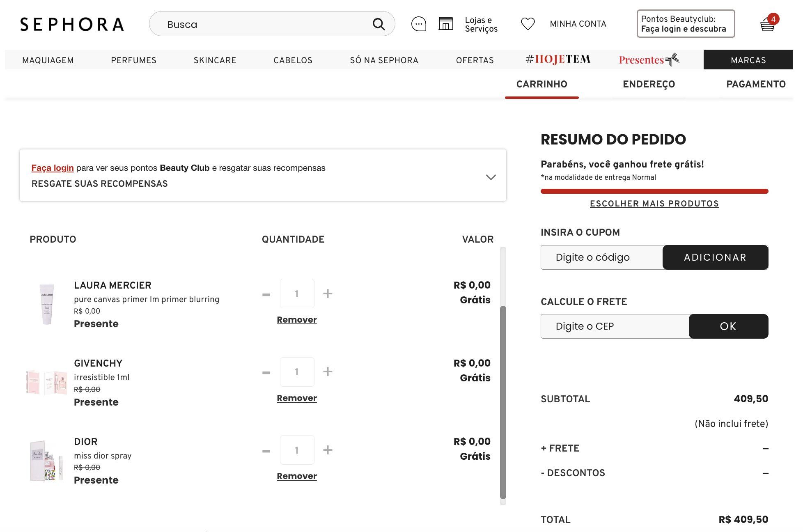Click the Adicionar coupon button
This screenshot has width=803, height=532.
click(715, 257)
